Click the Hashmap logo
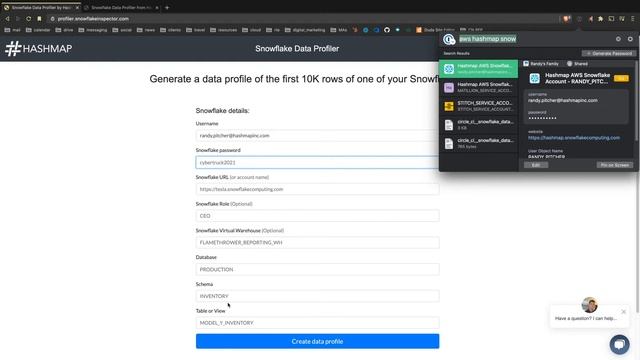Image resolution: width=640 pixels, height=360 pixels. tap(39, 49)
